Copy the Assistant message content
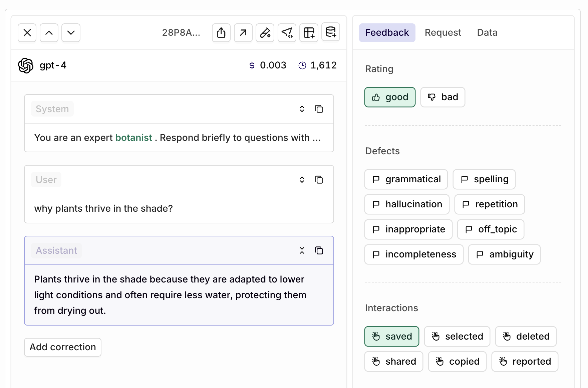 click(319, 250)
